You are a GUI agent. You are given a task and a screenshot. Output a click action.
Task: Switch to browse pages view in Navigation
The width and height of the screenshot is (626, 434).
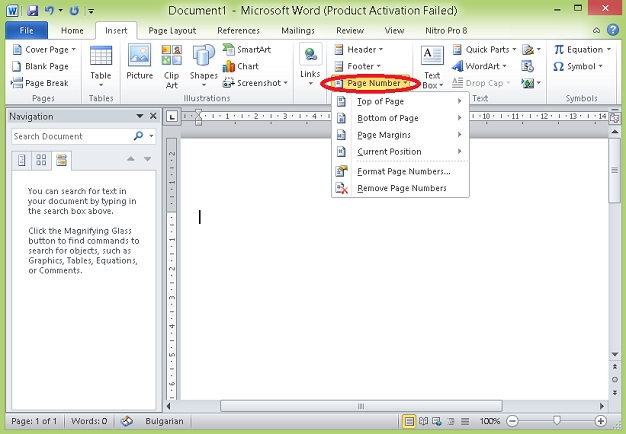tap(41, 160)
